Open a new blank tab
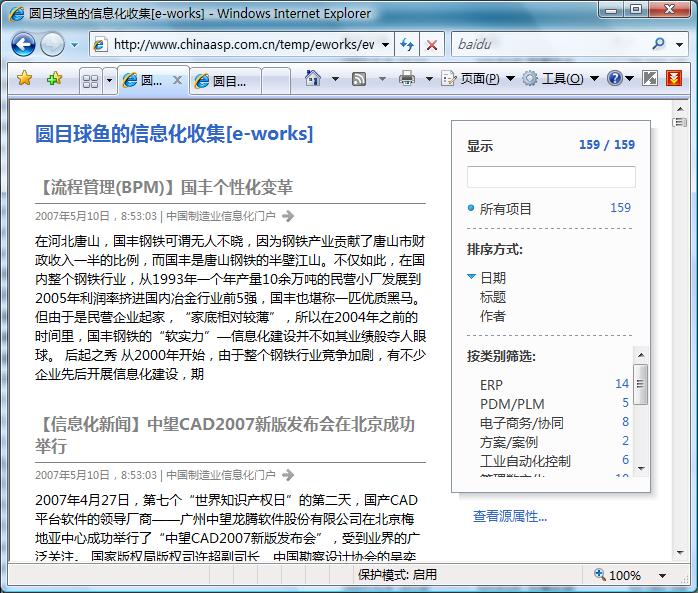This screenshot has height=593, width=698. 276,81
